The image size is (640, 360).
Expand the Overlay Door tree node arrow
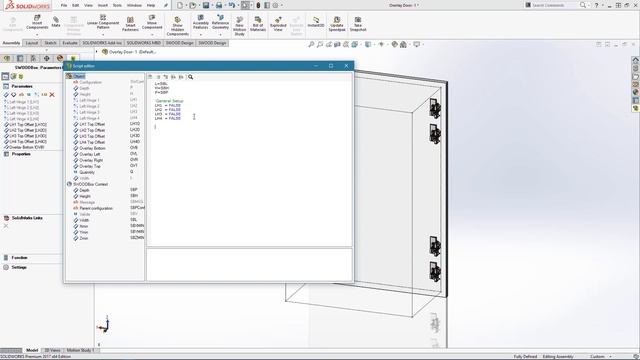97,52
